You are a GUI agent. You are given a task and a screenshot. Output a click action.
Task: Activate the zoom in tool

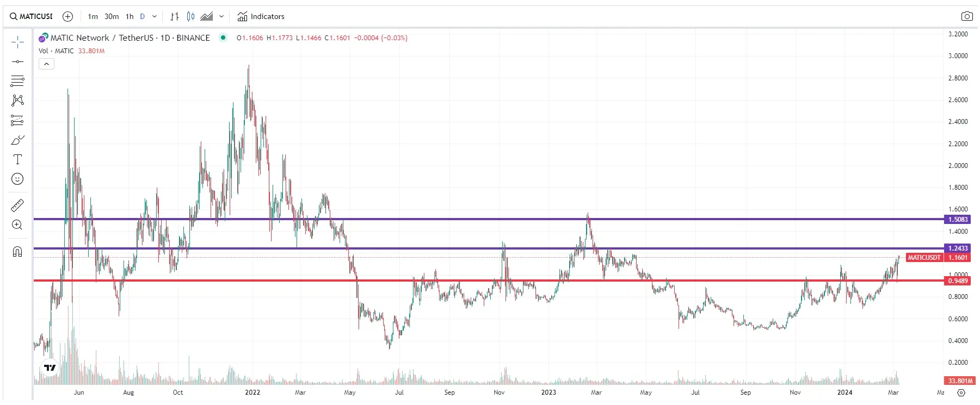[x=17, y=225]
